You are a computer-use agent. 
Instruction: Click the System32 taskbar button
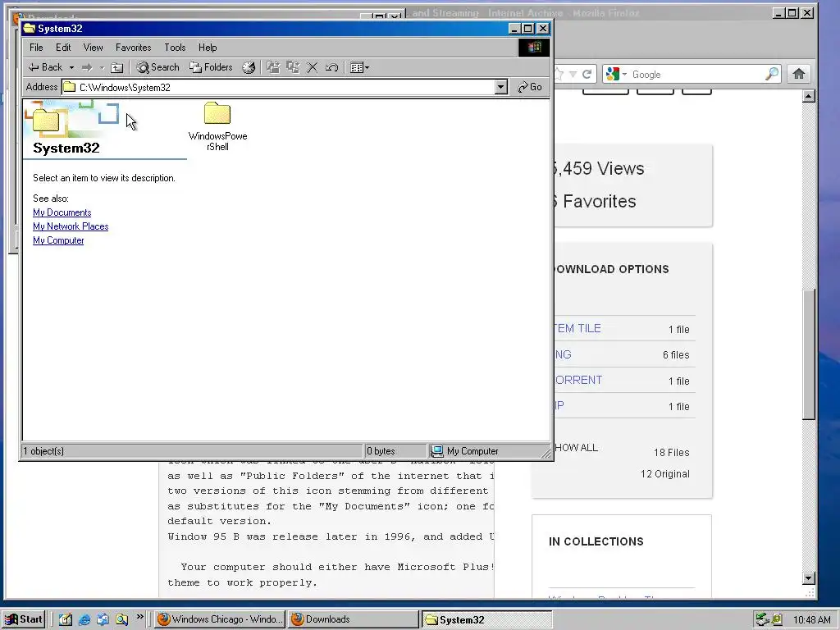pyautogui.click(x=487, y=619)
